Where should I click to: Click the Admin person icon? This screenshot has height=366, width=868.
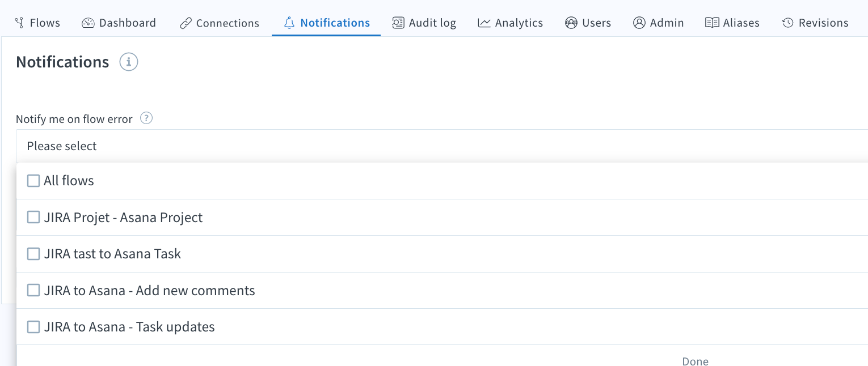[639, 23]
